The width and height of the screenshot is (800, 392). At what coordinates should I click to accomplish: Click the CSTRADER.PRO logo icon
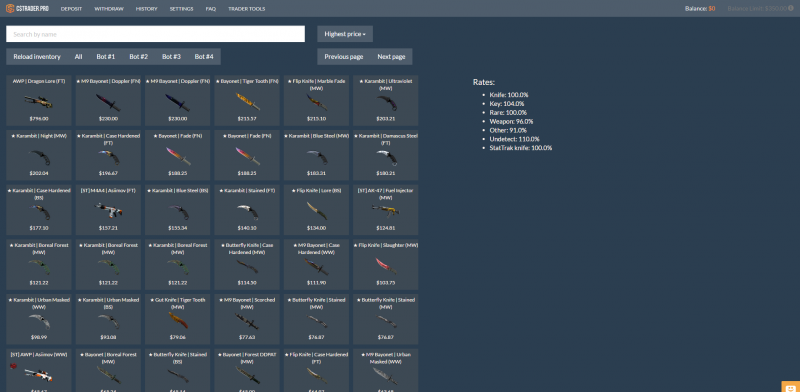10,9
